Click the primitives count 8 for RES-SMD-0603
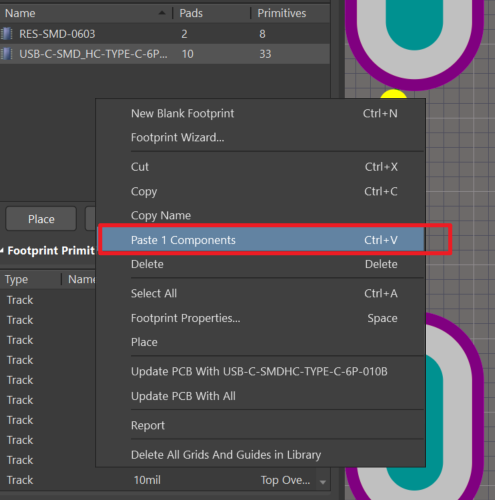This screenshot has height=500, width=495. pos(262,34)
